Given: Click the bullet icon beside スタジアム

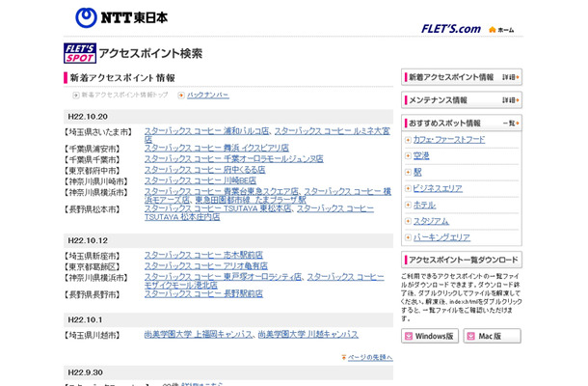Looking at the screenshot, I should pos(408,221).
